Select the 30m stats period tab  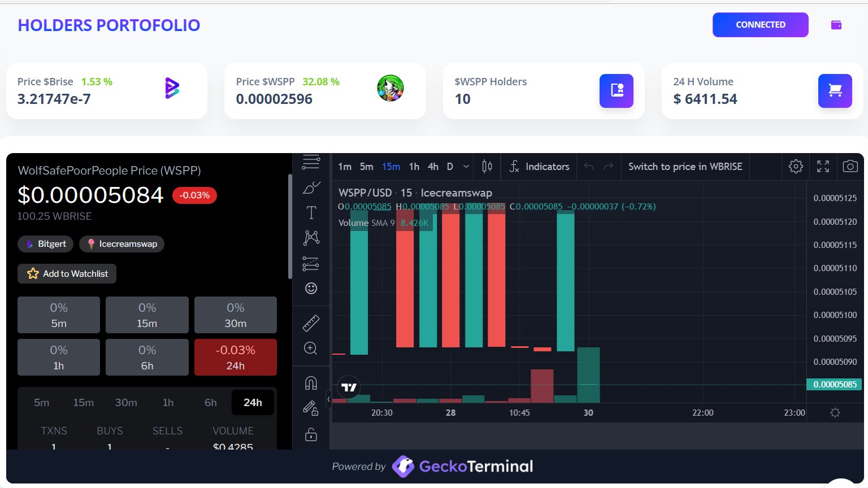pyautogui.click(x=126, y=403)
